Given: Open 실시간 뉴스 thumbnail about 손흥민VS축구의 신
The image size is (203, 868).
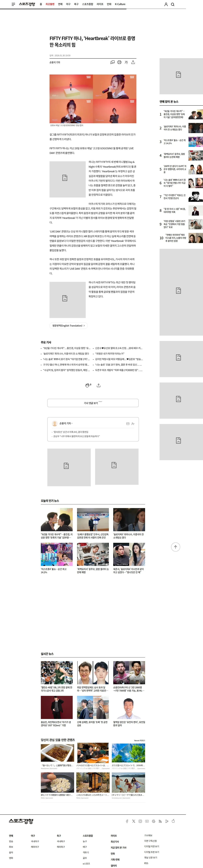Looking at the screenshot, I should (129, 673).
